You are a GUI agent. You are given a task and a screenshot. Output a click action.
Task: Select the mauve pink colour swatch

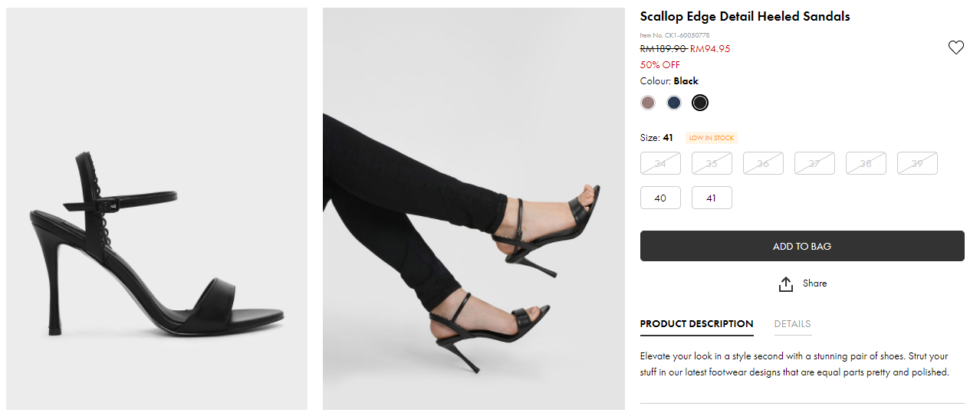tap(648, 103)
